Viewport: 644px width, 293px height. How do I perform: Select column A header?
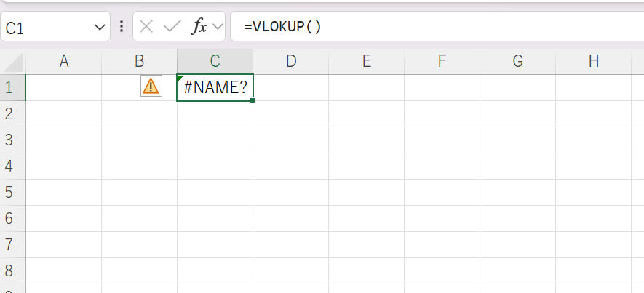(63, 62)
